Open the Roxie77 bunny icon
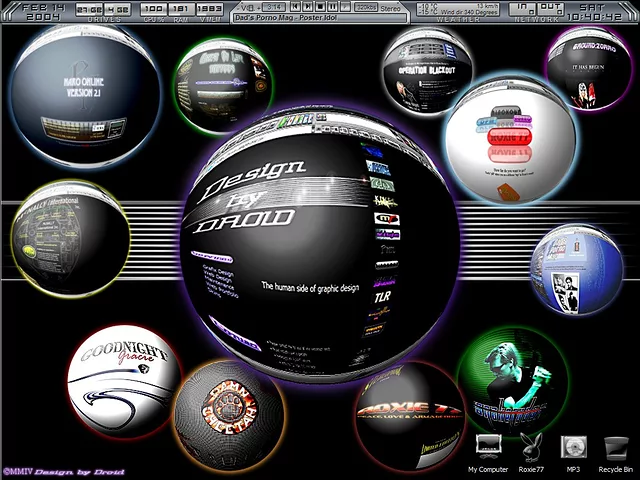Screen dimensions: 640x480 point(529,447)
